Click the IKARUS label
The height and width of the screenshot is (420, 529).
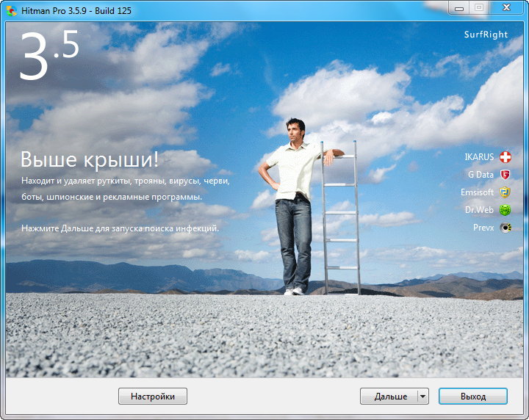pyautogui.click(x=479, y=157)
